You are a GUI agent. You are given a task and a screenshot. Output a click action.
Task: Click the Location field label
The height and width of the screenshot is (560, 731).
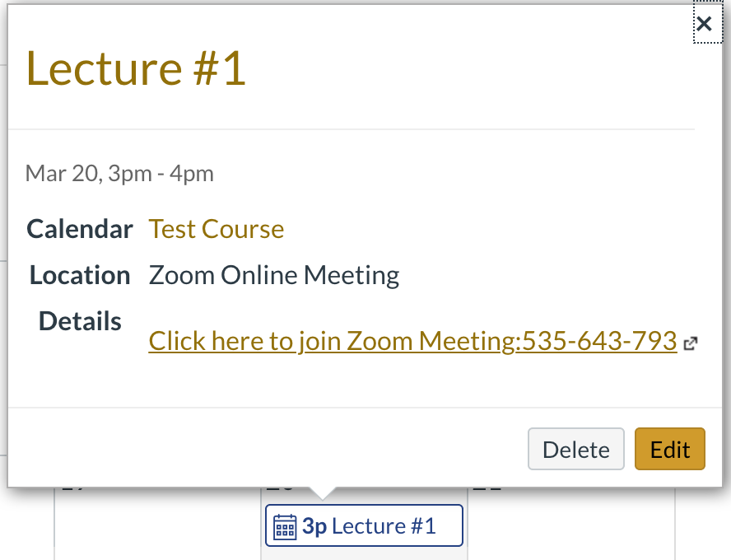(x=80, y=275)
